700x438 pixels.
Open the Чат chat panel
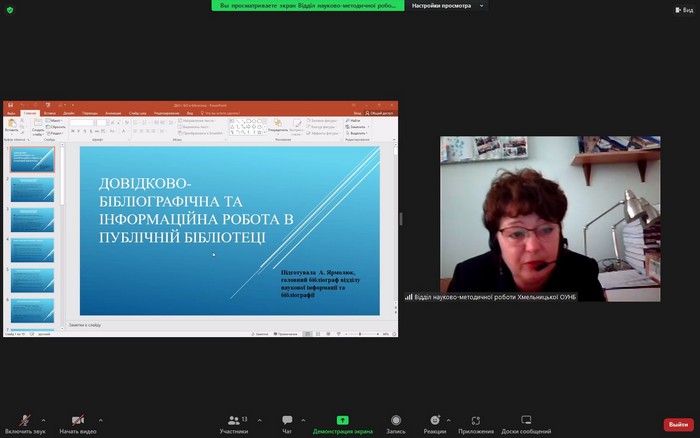coord(287,420)
